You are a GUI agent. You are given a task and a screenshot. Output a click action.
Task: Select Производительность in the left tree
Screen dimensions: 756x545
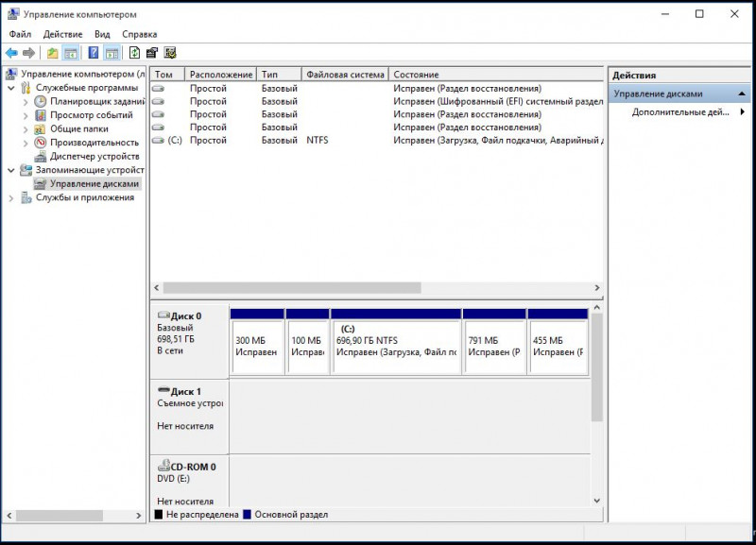pos(94,143)
